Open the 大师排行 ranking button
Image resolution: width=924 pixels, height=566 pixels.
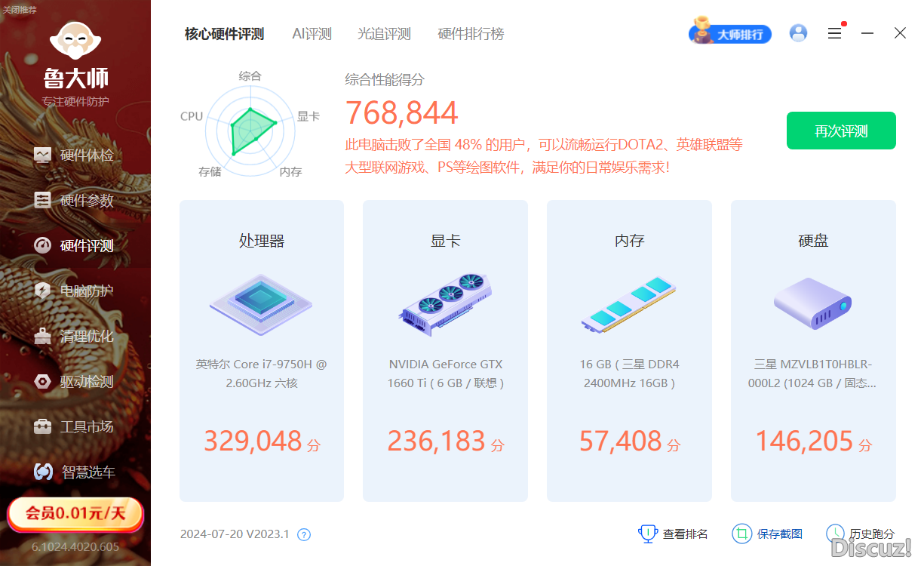click(730, 33)
